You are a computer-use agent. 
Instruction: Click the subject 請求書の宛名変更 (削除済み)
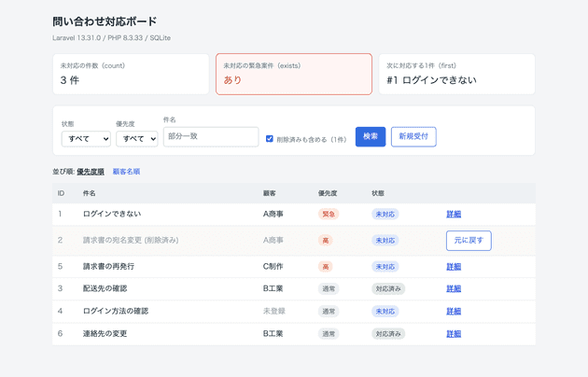[x=131, y=240]
